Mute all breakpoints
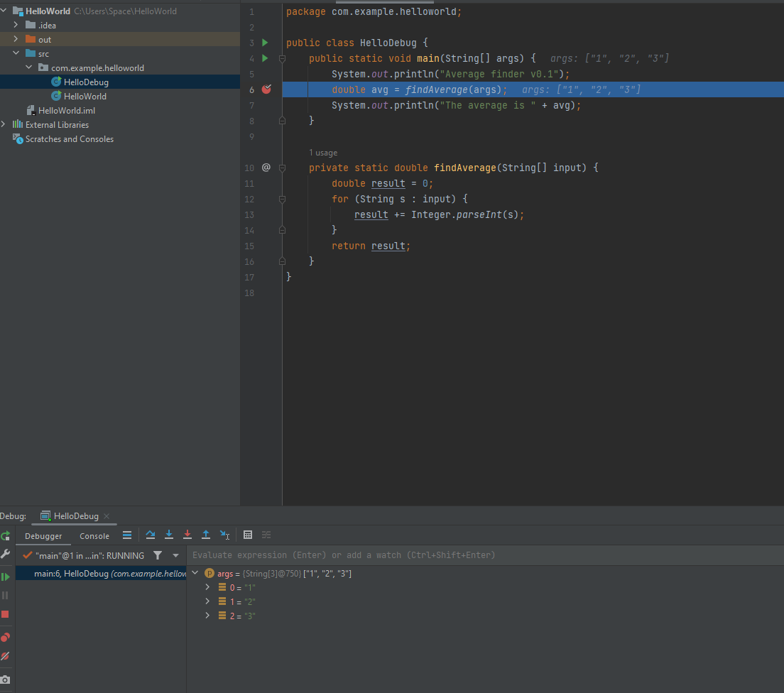Viewport: 784px width, 693px height. (x=6, y=656)
